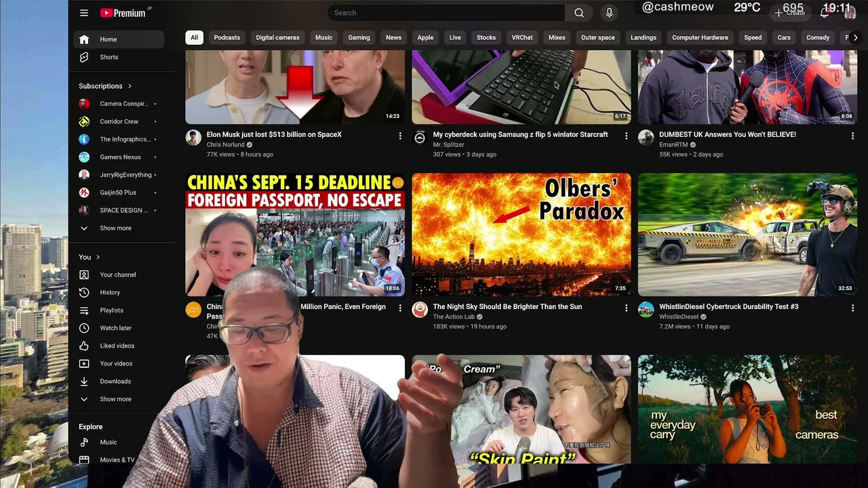Select the Outer space chip
This screenshot has height=488, width=868.
click(597, 38)
